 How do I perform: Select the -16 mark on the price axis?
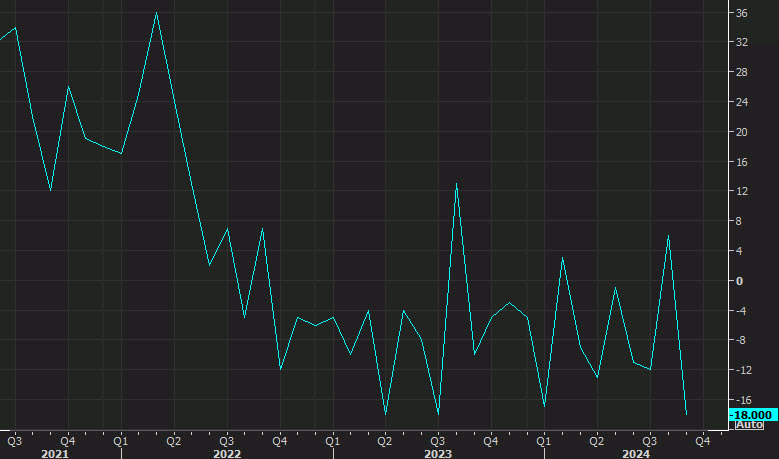click(x=741, y=400)
